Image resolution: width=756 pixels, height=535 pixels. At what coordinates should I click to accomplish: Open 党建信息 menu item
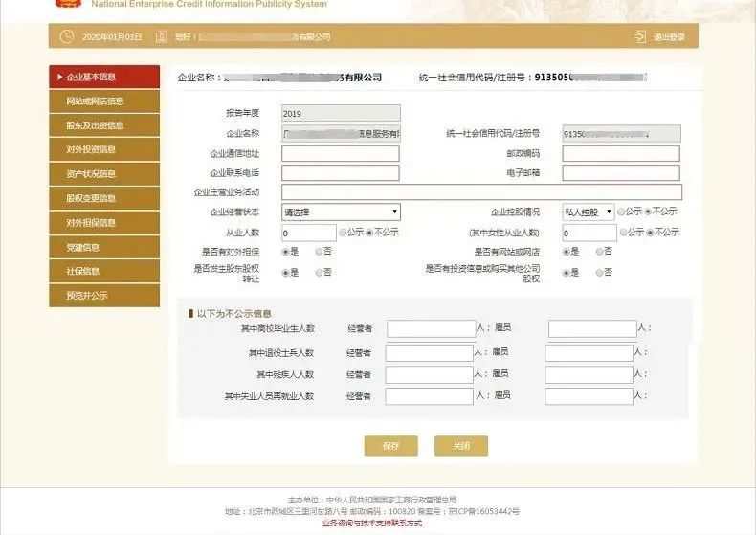(x=104, y=247)
